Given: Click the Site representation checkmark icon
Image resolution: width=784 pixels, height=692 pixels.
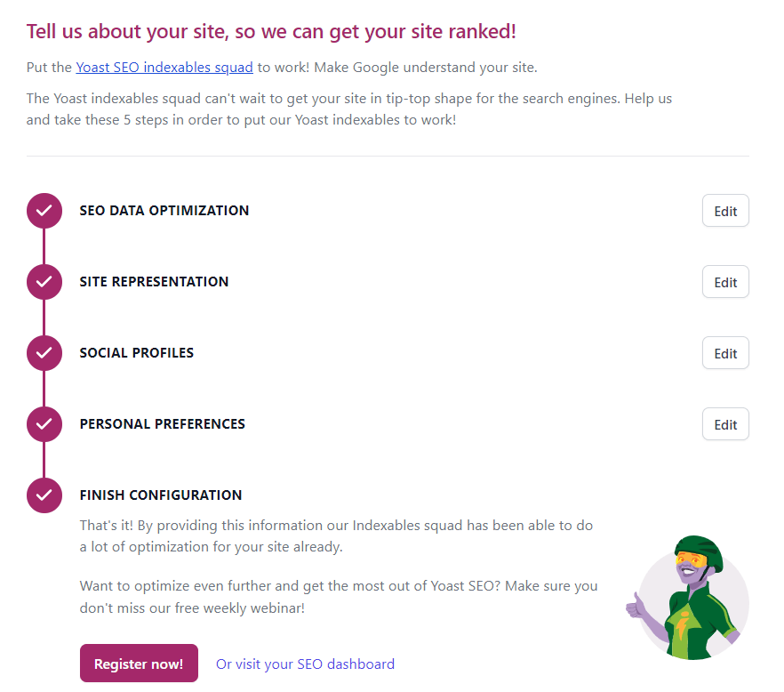Looking at the screenshot, I should (44, 282).
